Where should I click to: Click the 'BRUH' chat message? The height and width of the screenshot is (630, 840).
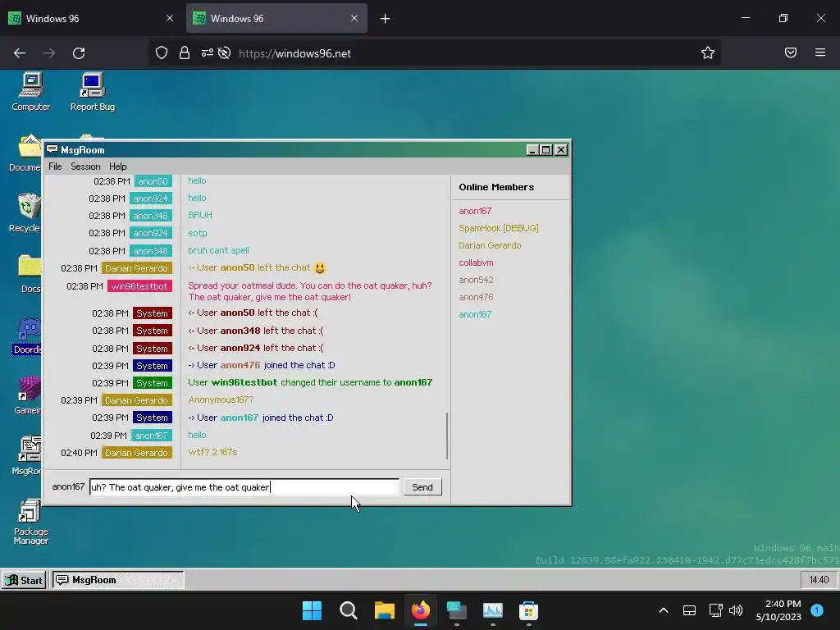pyautogui.click(x=200, y=215)
